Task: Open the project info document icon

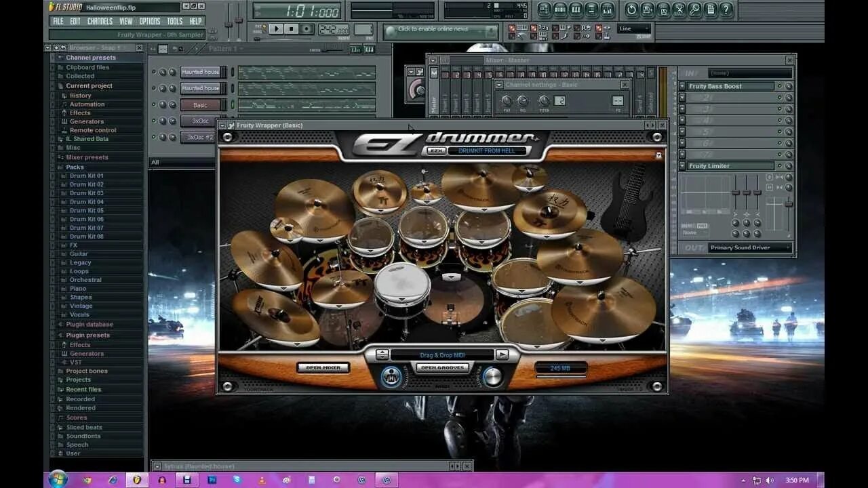Action: (710, 9)
